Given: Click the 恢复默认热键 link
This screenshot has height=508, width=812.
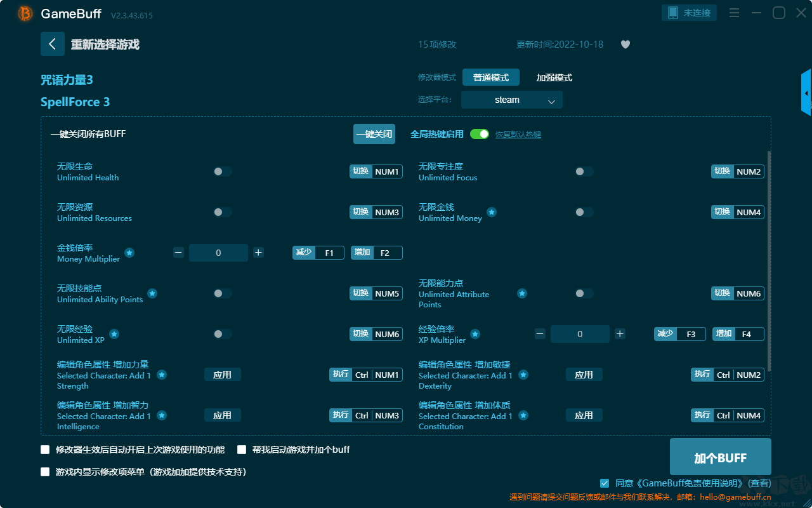Looking at the screenshot, I should pos(518,135).
